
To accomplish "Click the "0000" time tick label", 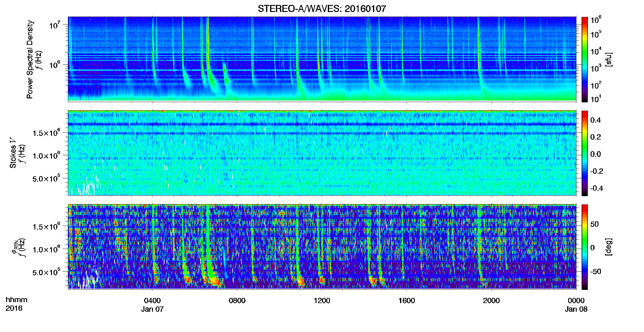I will pos(576,300).
